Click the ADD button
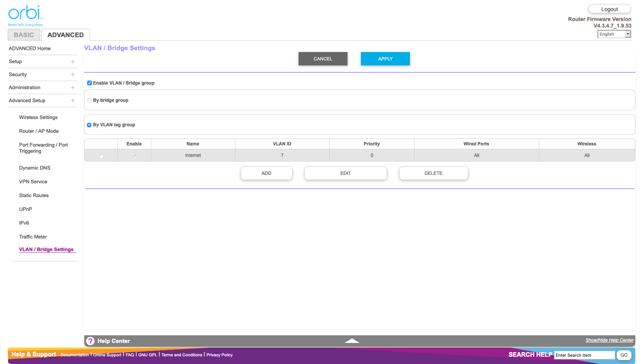643x364 pixels. tap(266, 173)
